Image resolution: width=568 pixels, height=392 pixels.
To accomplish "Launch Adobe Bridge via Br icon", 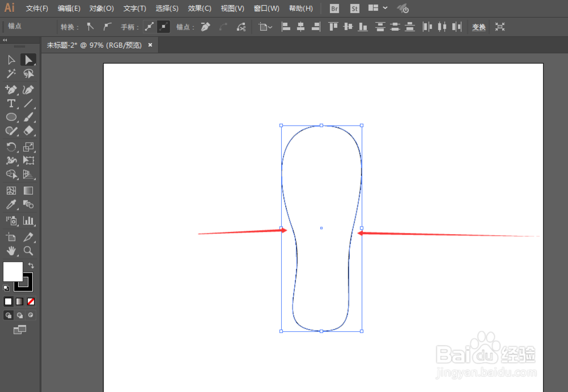I will click(x=335, y=9).
